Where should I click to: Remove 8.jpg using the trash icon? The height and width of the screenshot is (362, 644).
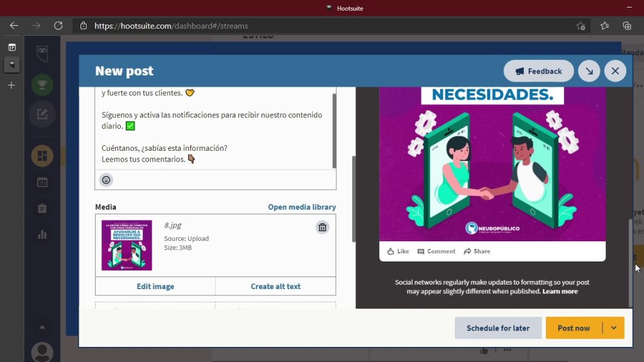[x=322, y=227]
